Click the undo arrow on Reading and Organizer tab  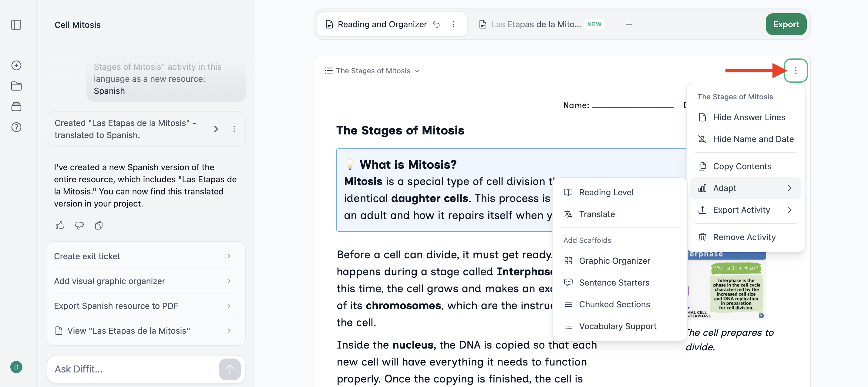436,24
